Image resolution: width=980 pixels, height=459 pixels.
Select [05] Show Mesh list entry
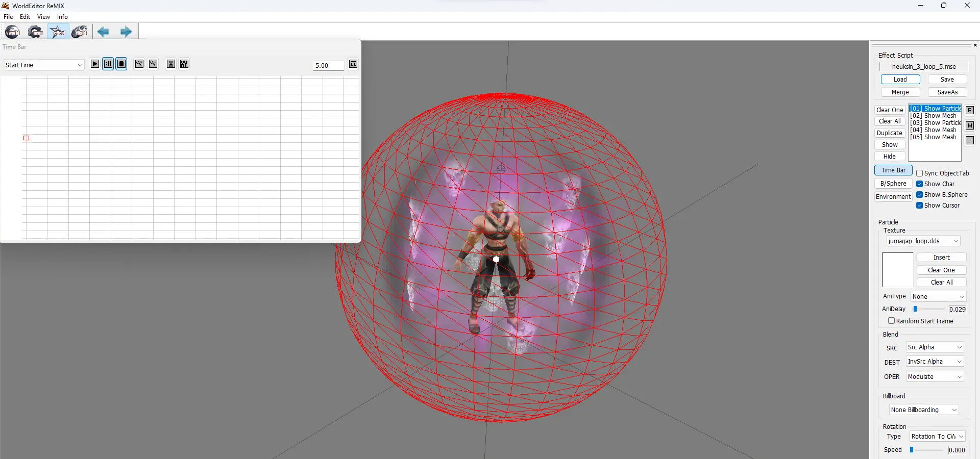(x=935, y=137)
